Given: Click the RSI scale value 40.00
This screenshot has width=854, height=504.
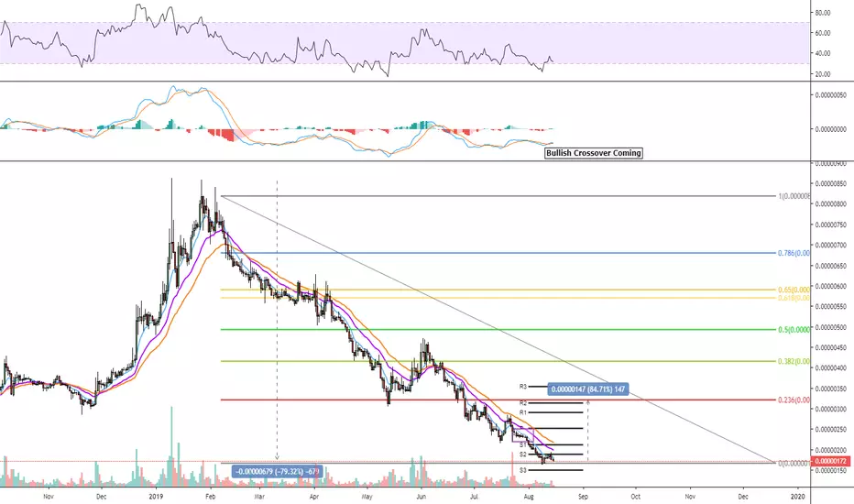Looking at the screenshot, I should click(823, 53).
